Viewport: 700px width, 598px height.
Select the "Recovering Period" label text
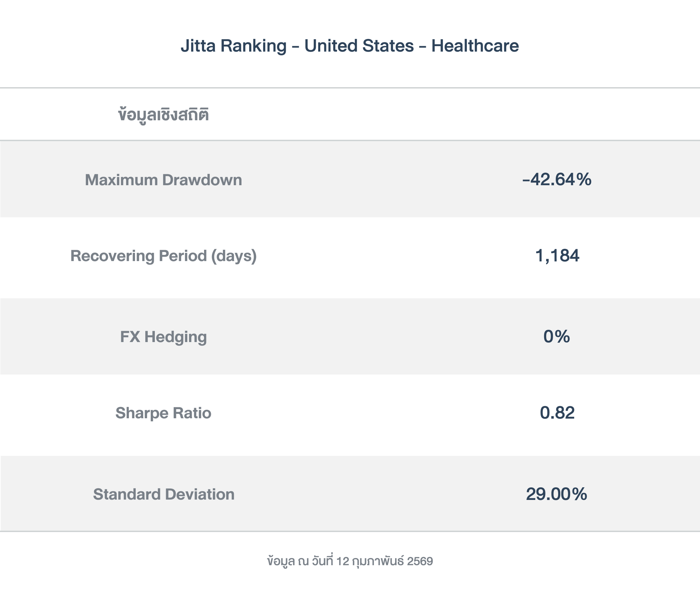tap(138, 256)
